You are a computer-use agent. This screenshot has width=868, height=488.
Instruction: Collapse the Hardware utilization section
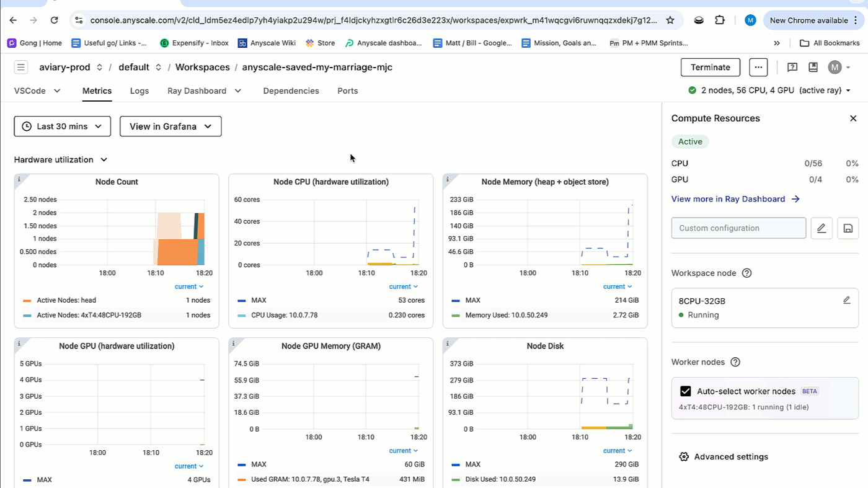tap(61, 159)
